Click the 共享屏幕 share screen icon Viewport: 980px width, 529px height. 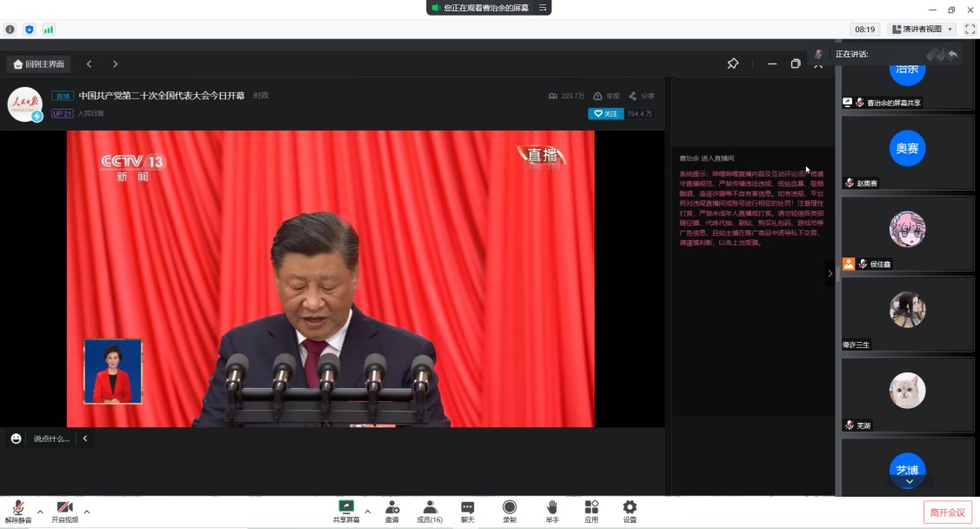[x=346, y=510]
